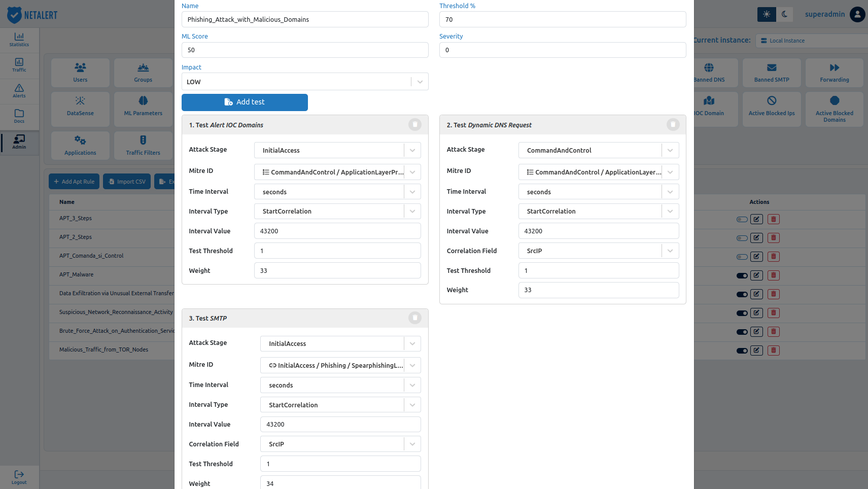Open Interval Type dropdown in test 3 SMTP
868x489 pixels.
[340, 405]
